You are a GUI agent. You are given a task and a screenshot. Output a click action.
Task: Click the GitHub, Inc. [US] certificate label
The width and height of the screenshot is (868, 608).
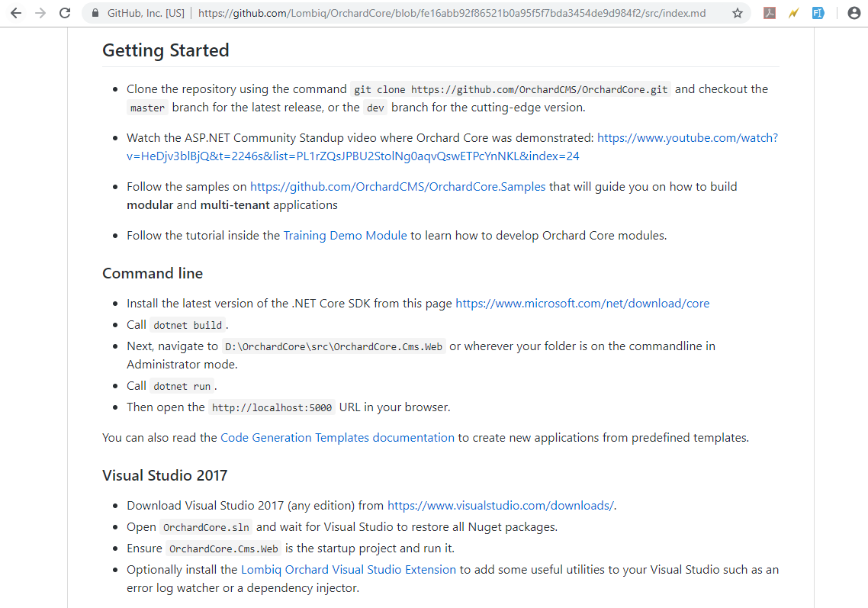point(146,13)
